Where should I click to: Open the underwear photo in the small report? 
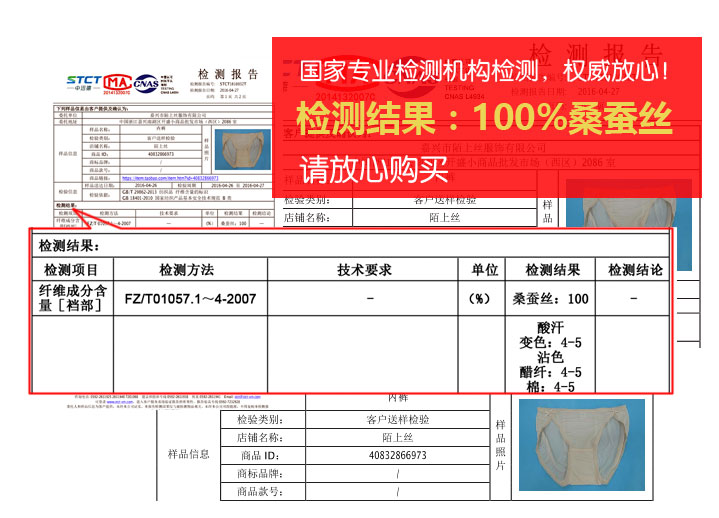(243, 149)
